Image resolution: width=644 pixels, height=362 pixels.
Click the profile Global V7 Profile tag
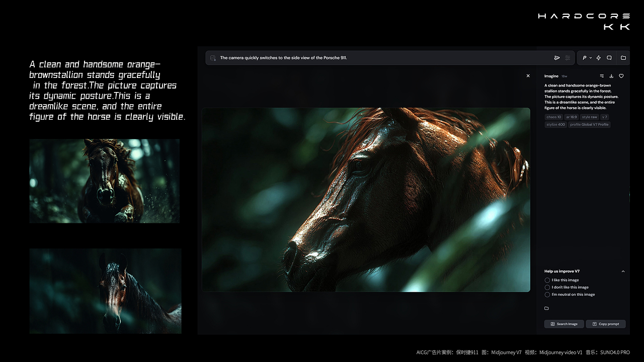(589, 124)
